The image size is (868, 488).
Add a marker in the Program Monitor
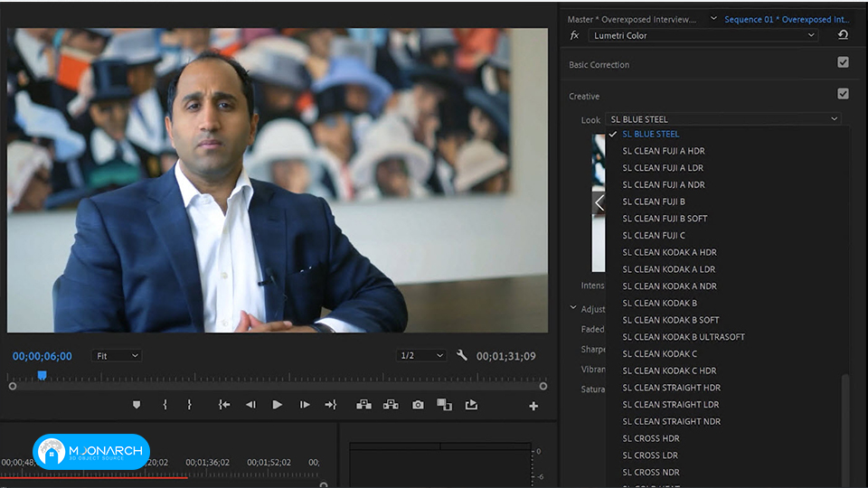pyautogui.click(x=137, y=405)
